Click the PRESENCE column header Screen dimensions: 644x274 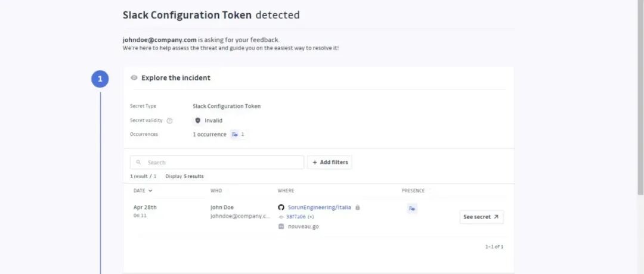pos(413,191)
